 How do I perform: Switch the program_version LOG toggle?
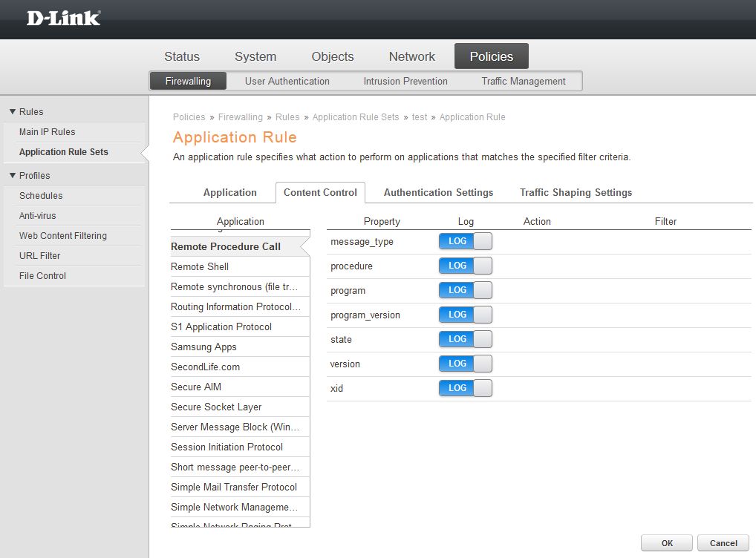click(466, 315)
